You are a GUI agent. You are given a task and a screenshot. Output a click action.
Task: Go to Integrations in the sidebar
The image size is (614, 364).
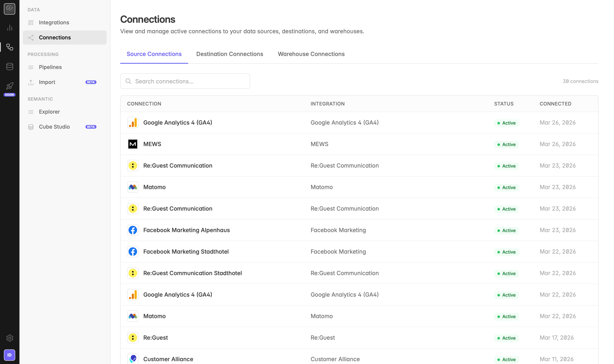click(x=65, y=23)
